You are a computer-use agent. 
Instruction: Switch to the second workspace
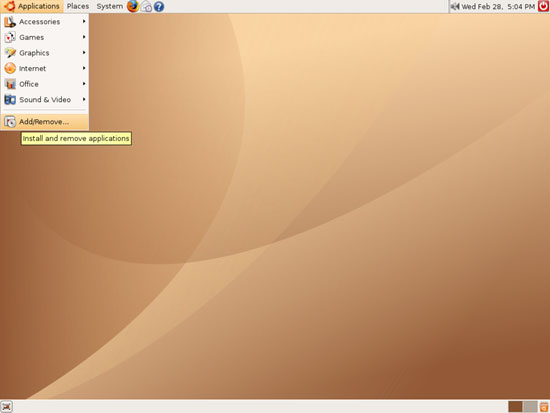[530, 407]
